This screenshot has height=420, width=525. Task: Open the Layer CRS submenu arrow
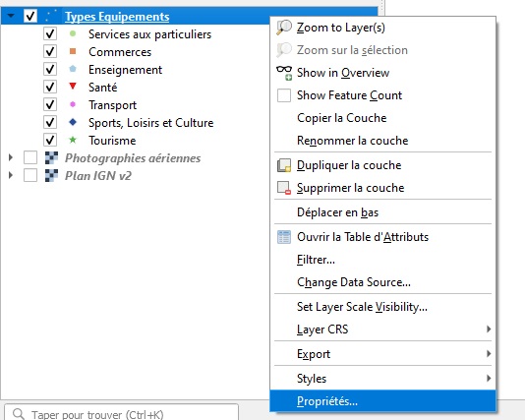(489, 330)
